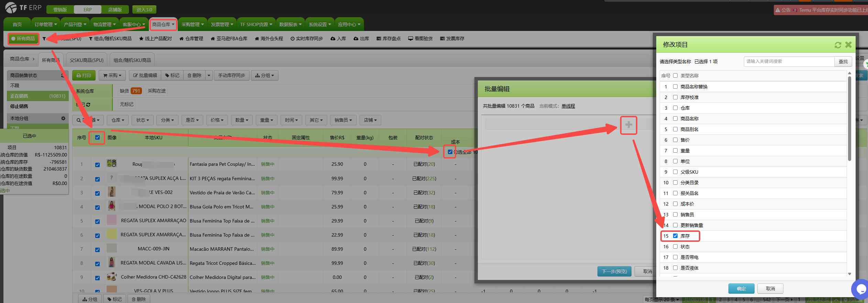Check the 状态 checkbox in row 16
Image resolution: width=868 pixels, height=303 pixels.
(x=675, y=247)
